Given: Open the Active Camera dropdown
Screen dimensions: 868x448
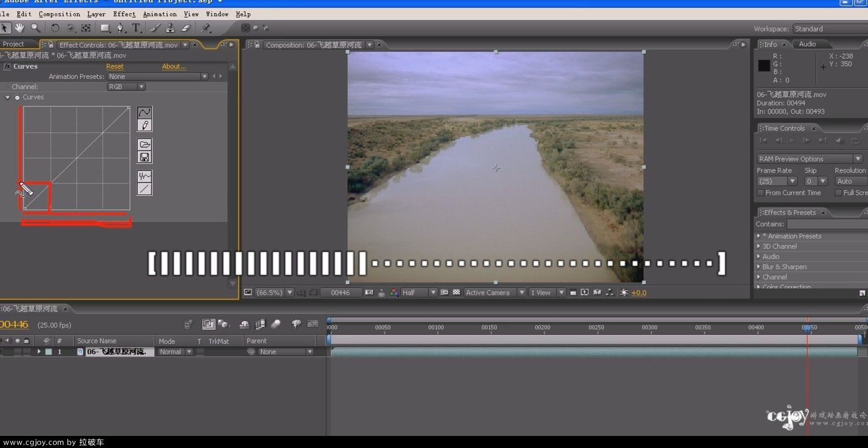Looking at the screenshot, I should pos(495,293).
